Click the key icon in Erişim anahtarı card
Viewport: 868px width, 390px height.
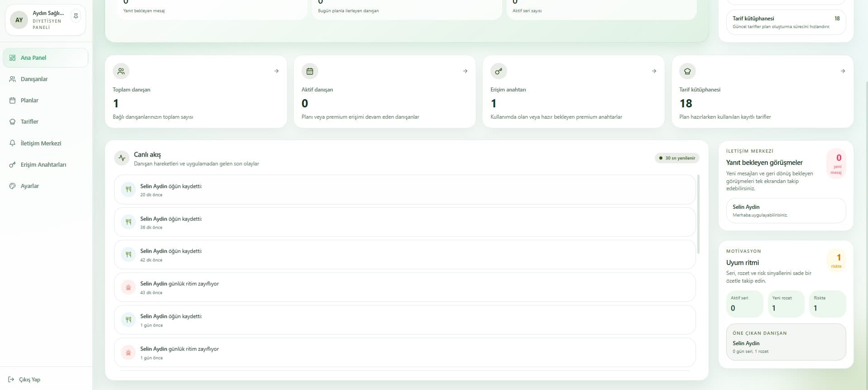pyautogui.click(x=499, y=71)
